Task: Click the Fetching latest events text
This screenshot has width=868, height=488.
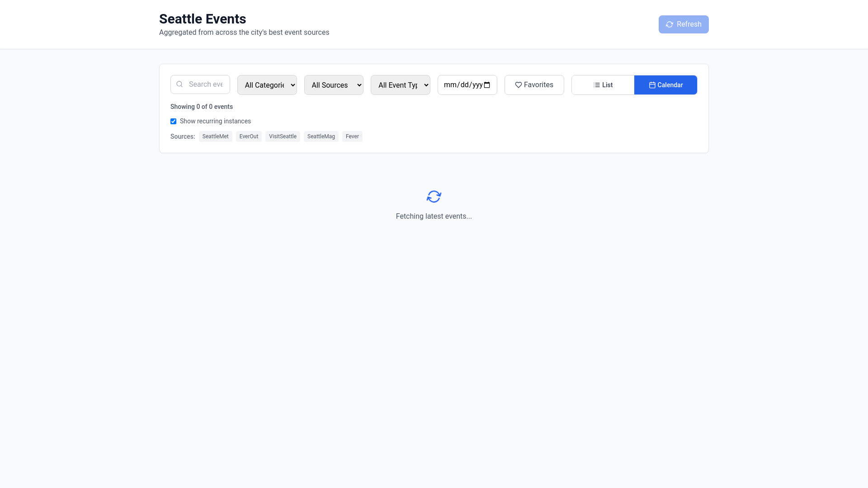Action: (x=434, y=216)
